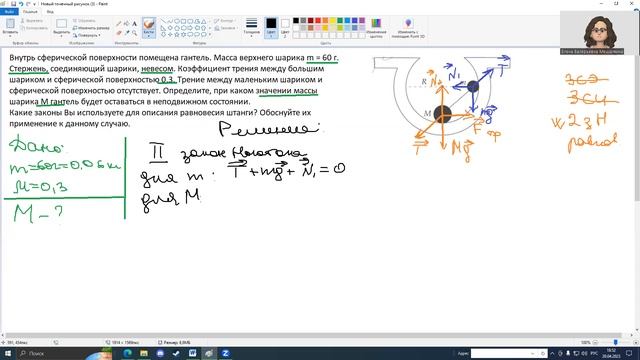The height and width of the screenshot is (360, 640).
Task: Choose the Text tool letter A
Action: click(134, 24)
